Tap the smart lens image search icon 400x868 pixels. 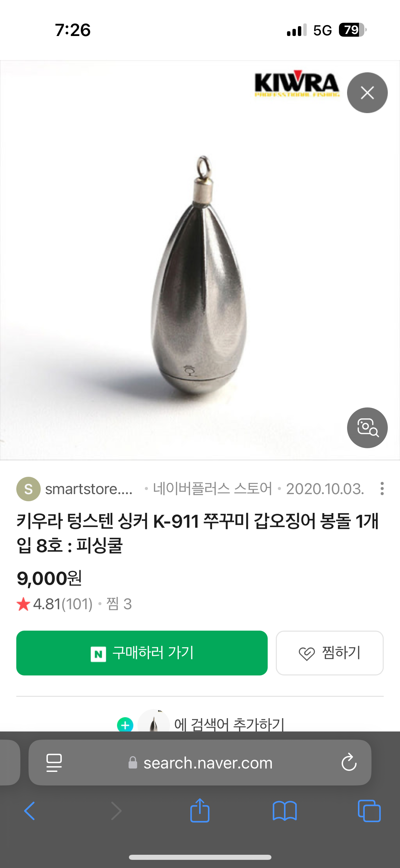tap(367, 428)
